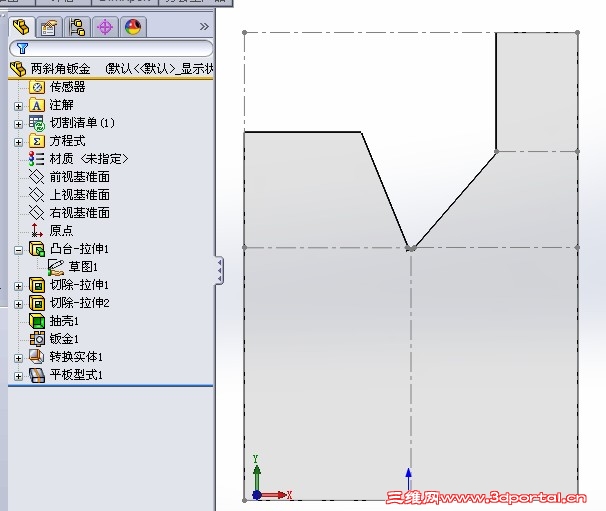The height and width of the screenshot is (511, 606).
Task: Expand the 注解 annotations node
Action: [18, 106]
